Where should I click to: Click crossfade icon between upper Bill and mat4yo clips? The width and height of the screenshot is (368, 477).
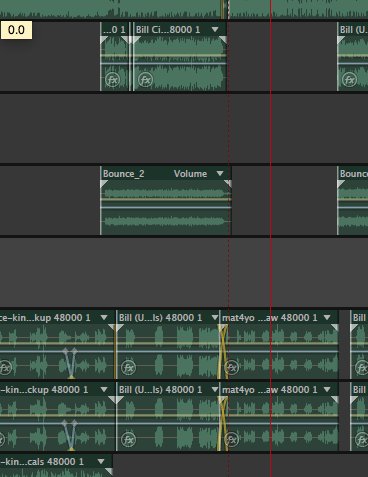pyautogui.click(x=223, y=352)
